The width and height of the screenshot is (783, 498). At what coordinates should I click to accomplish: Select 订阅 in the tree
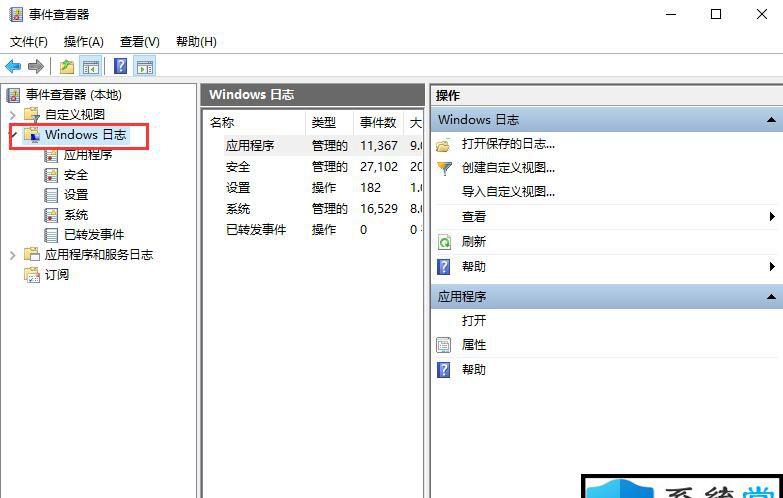56,275
